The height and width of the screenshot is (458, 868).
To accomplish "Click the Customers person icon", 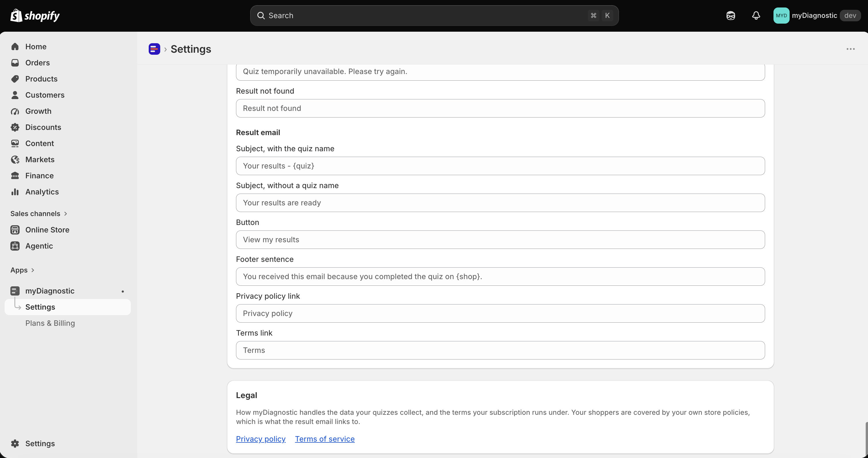I will [x=15, y=95].
